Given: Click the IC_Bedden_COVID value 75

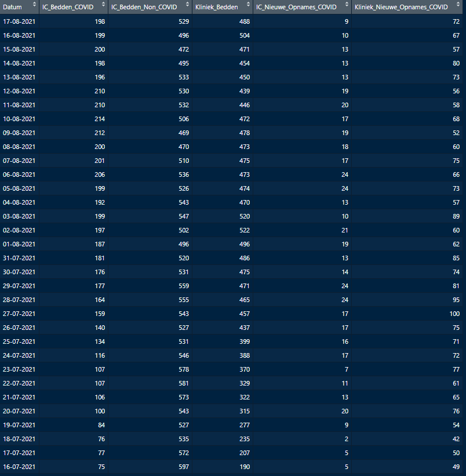Looking at the screenshot, I should [101, 467].
